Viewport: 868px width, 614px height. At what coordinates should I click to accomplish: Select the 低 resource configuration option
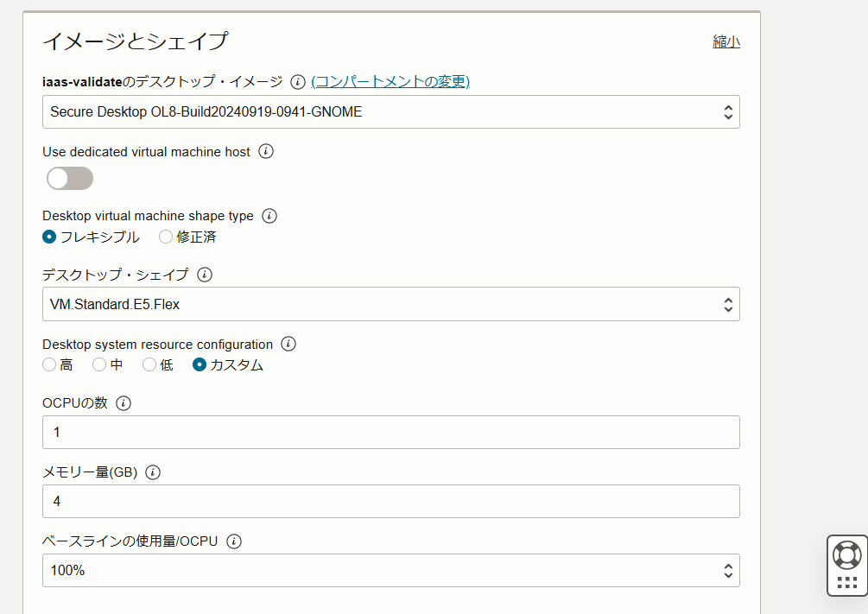[148, 364]
